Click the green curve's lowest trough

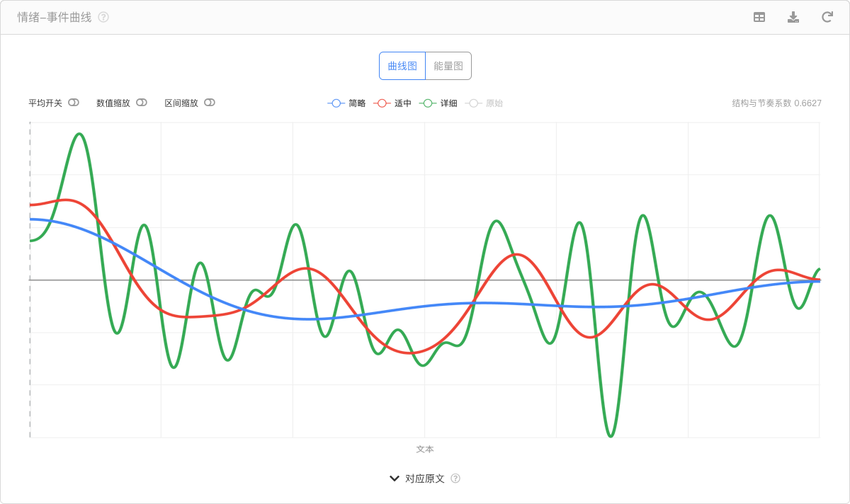[x=611, y=435]
